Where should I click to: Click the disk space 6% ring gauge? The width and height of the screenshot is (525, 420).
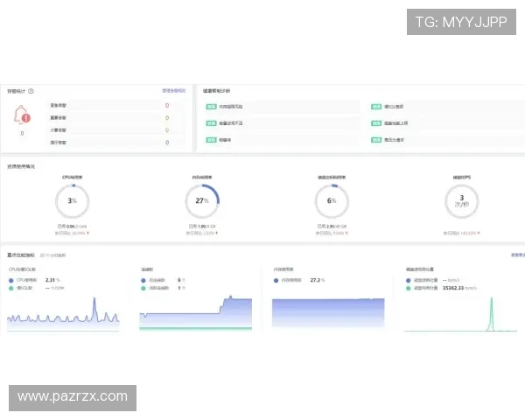(332, 200)
